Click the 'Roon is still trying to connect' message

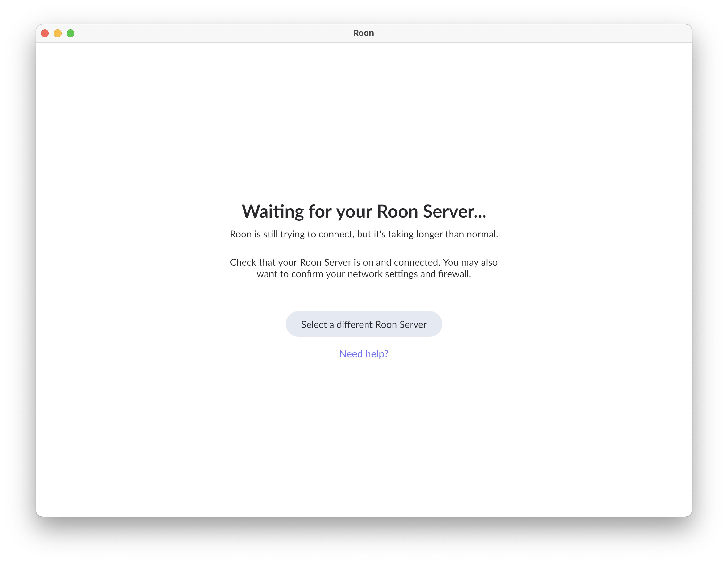click(x=364, y=234)
